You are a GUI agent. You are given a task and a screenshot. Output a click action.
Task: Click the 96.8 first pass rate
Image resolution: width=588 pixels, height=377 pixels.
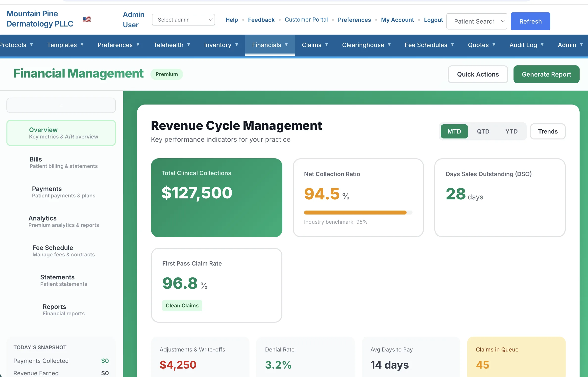click(180, 283)
